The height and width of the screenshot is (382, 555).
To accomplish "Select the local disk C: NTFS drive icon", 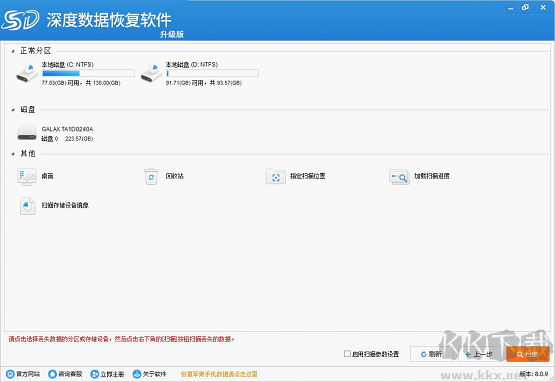I will (x=27, y=73).
